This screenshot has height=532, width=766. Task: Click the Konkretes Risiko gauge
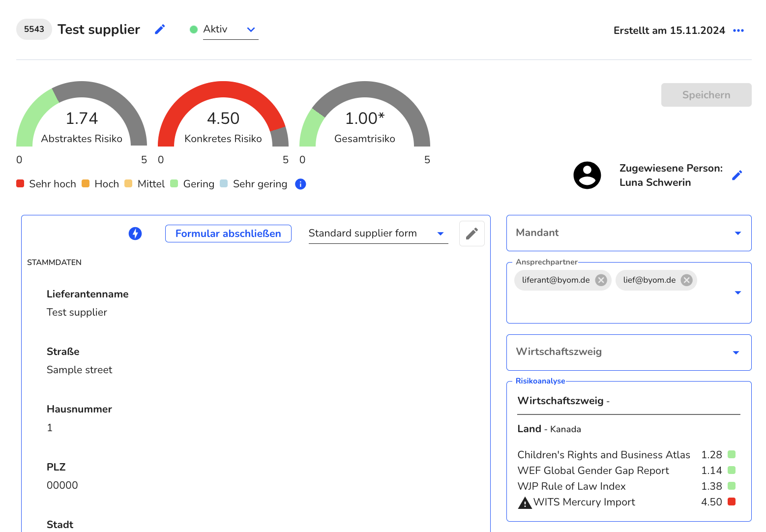point(223,114)
